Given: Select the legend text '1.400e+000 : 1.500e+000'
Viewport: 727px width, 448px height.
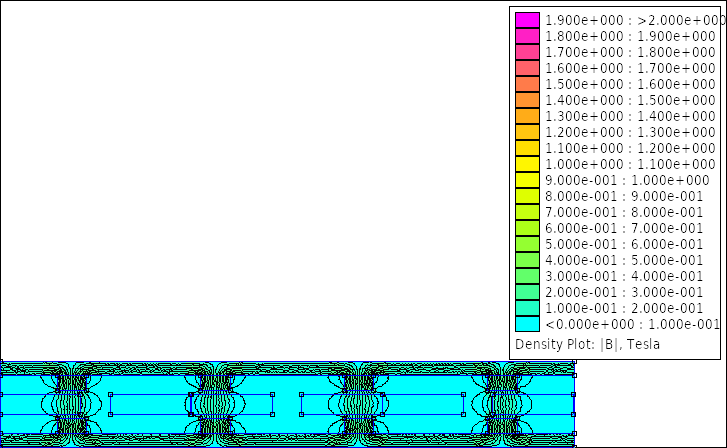Looking at the screenshot, I should coord(631,100).
